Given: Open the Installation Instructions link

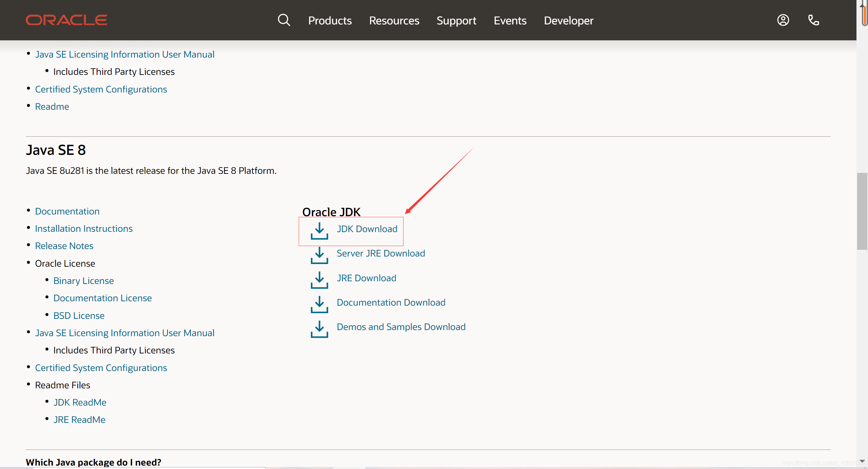Looking at the screenshot, I should click(x=84, y=229).
